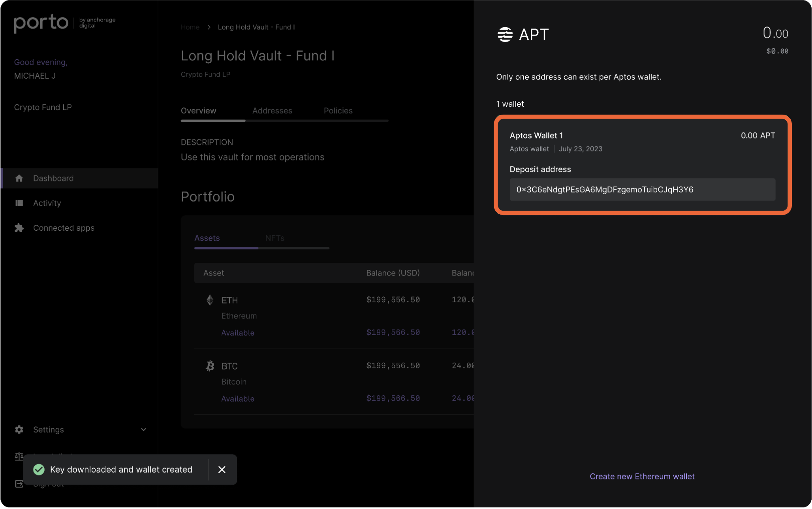Click the July 23, 2023 date
The height and width of the screenshot is (509, 812).
[581, 149]
